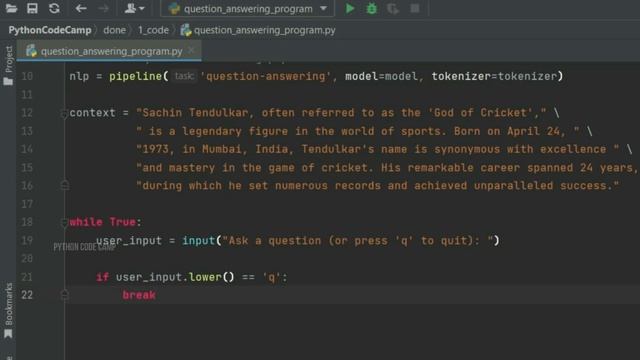Select the '1_code' breadcrumb folder
The height and width of the screenshot is (360, 640).
153,30
